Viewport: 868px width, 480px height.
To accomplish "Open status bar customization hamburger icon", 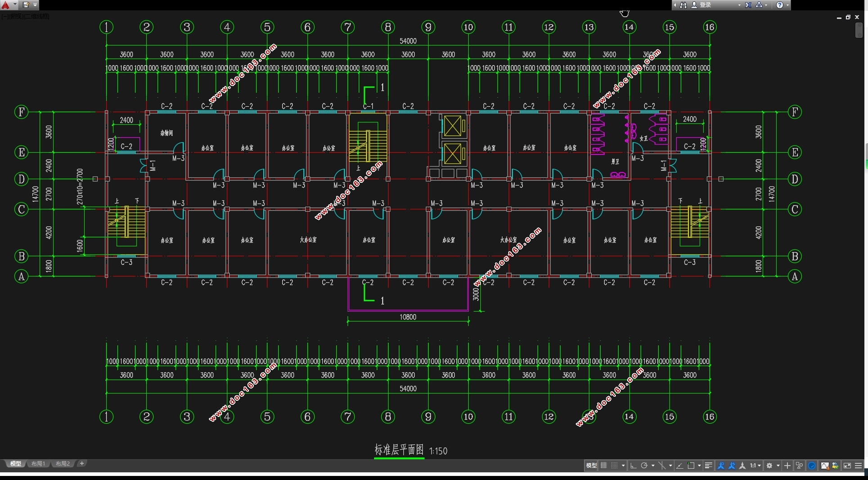I will [x=858, y=466].
